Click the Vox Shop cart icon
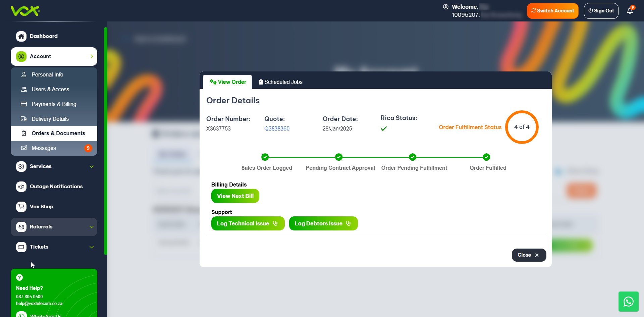 (x=21, y=207)
